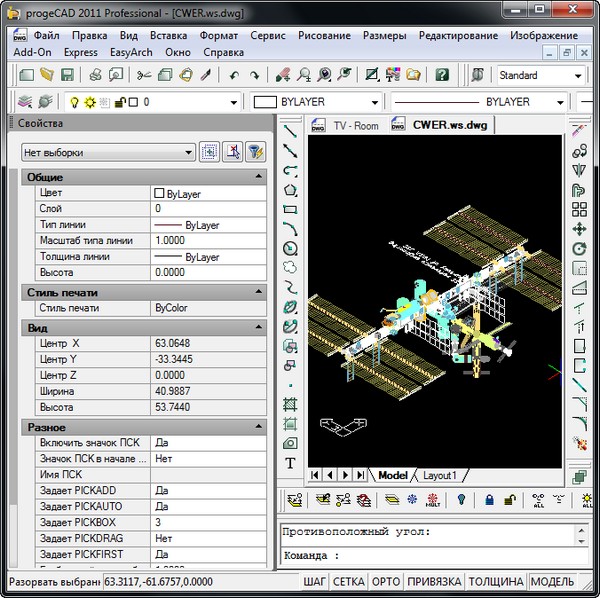This screenshot has height=598, width=600.
Task: Select the Rotate tool
Action: point(579,249)
